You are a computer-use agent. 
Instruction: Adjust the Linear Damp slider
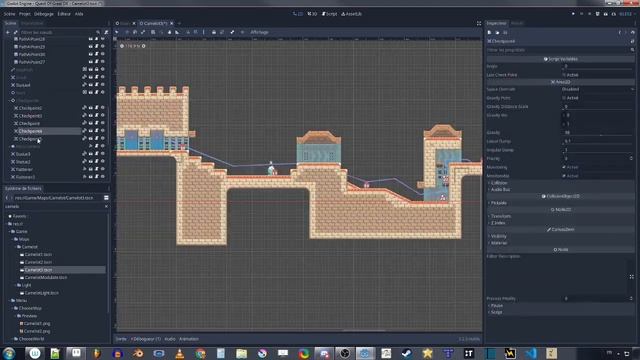[x=598, y=143]
